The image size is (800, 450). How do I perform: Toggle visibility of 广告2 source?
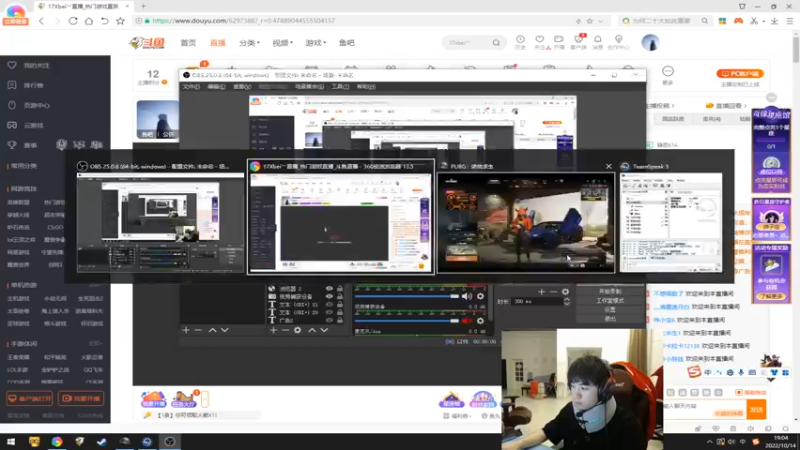(329, 320)
